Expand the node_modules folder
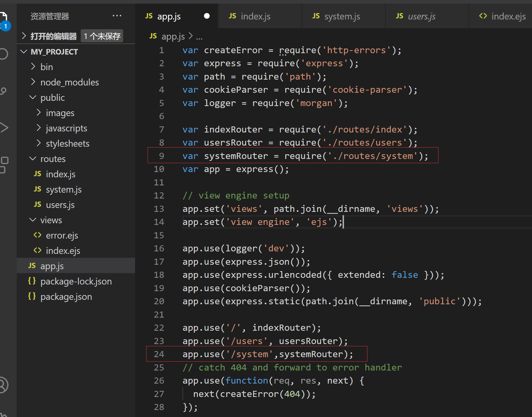Screen dimensions: 532x417 coord(69,82)
